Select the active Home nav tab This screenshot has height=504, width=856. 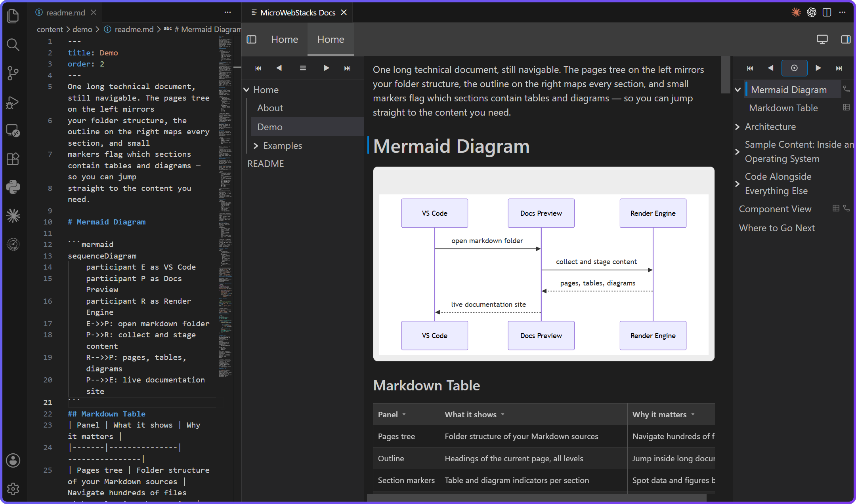(331, 39)
